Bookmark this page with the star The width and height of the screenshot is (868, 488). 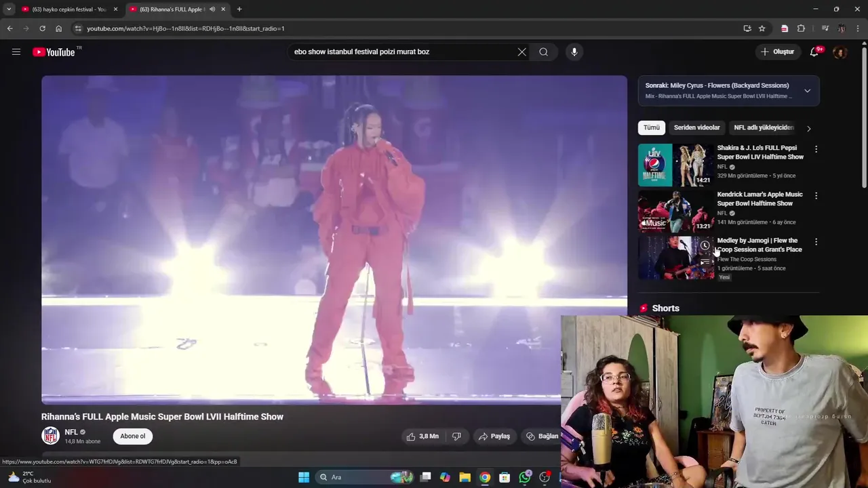click(x=762, y=28)
